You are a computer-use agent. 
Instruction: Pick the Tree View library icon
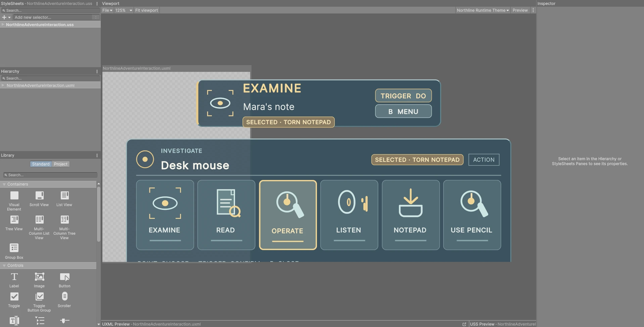tap(14, 220)
